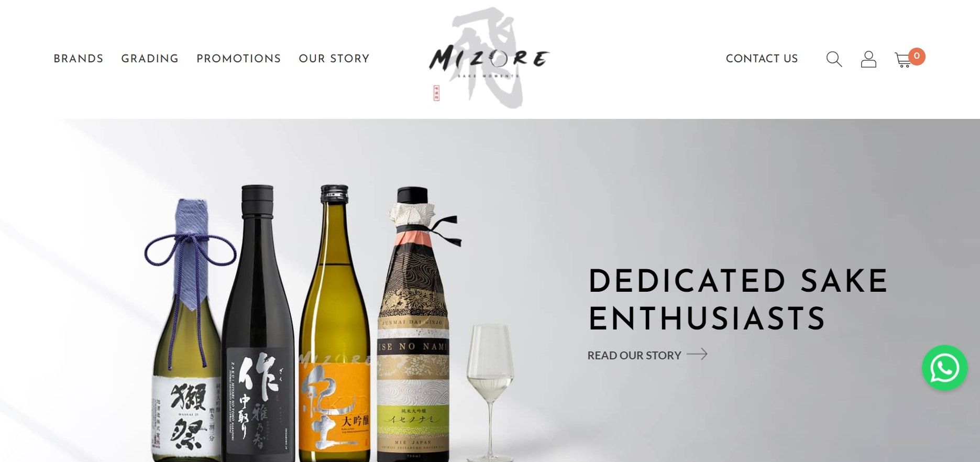This screenshot has width=980, height=462.
Task: Open the Brands menu
Action: coord(79,59)
